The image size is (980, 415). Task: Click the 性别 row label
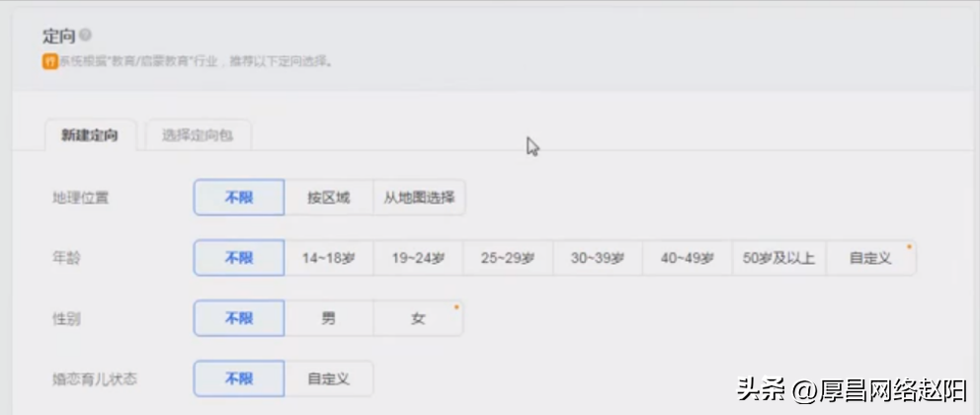65,319
